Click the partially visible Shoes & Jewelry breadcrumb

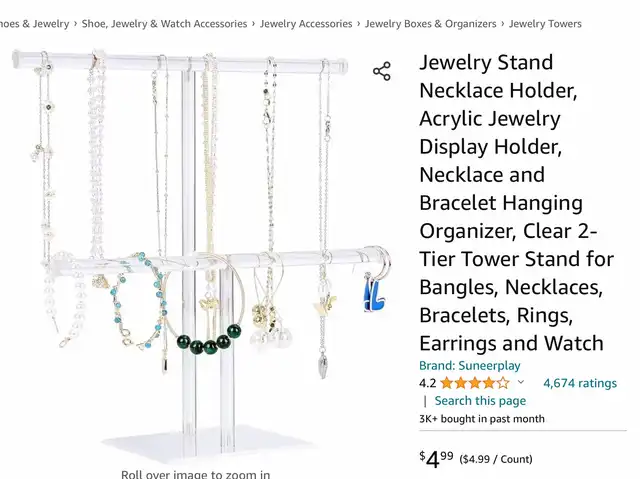pyautogui.click(x=34, y=24)
